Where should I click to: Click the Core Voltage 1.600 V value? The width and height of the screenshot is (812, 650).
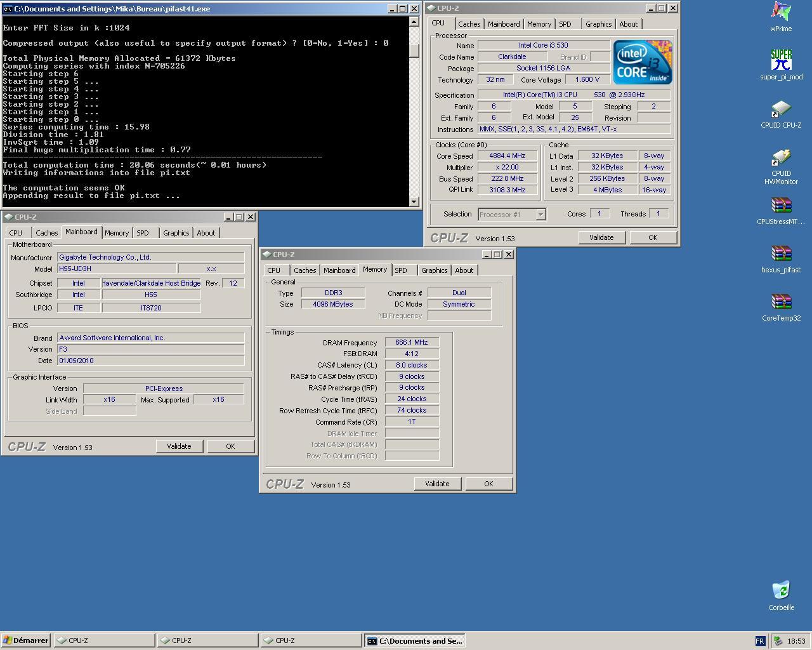[x=587, y=80]
